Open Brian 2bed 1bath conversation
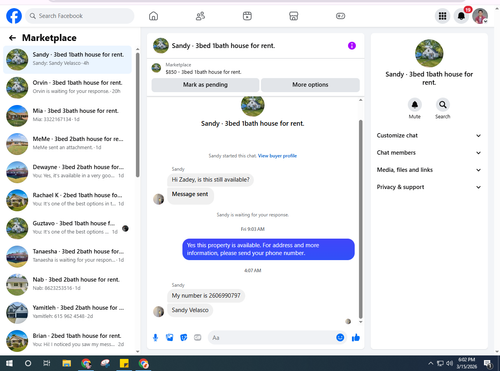The height and width of the screenshot is (371, 500). tap(68, 340)
